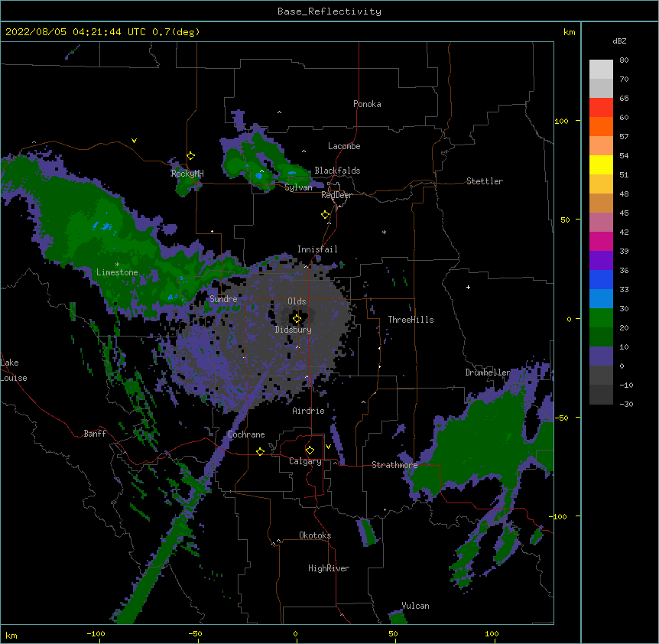The width and height of the screenshot is (659, 644).
Task: Select the pink 42-45 dBZ legend swatch
Action: pyautogui.click(x=601, y=223)
